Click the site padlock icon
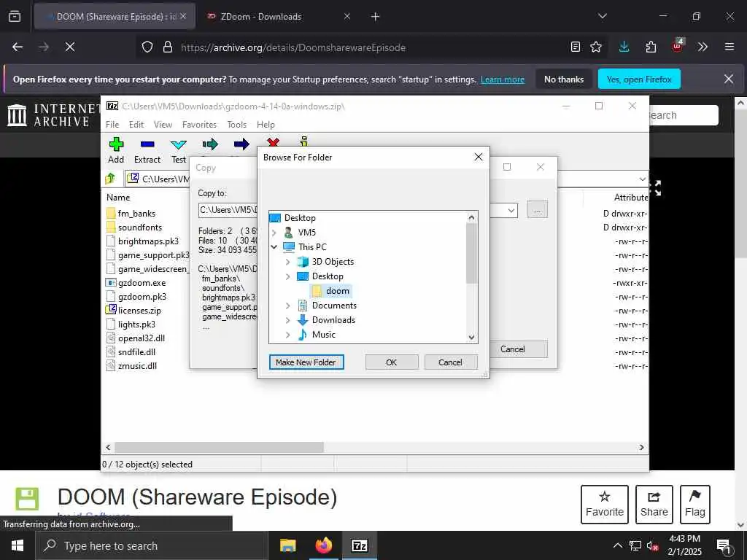The image size is (747, 560). click(167, 47)
